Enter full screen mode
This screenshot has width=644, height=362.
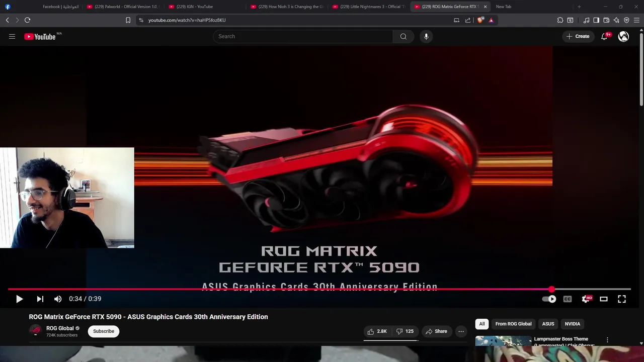click(x=622, y=299)
